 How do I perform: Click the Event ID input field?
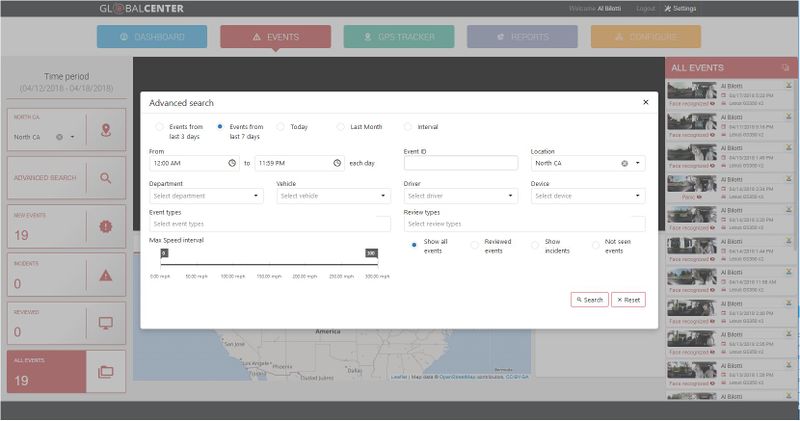point(460,163)
